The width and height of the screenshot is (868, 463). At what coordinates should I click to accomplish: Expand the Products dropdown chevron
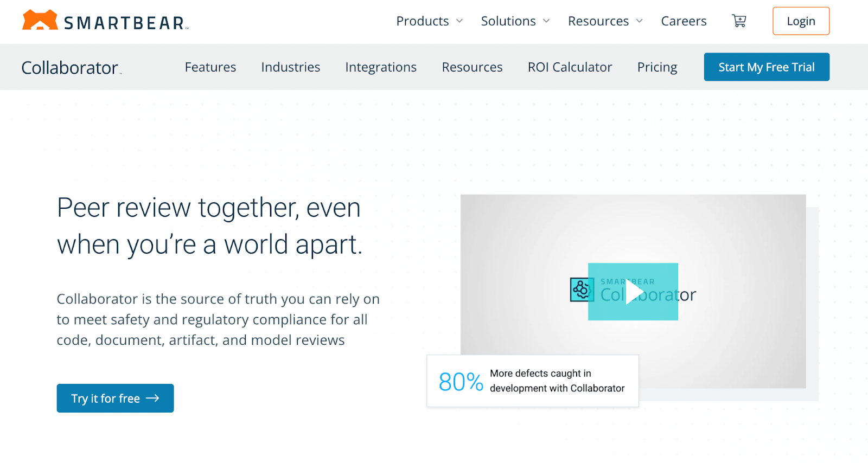(x=459, y=21)
